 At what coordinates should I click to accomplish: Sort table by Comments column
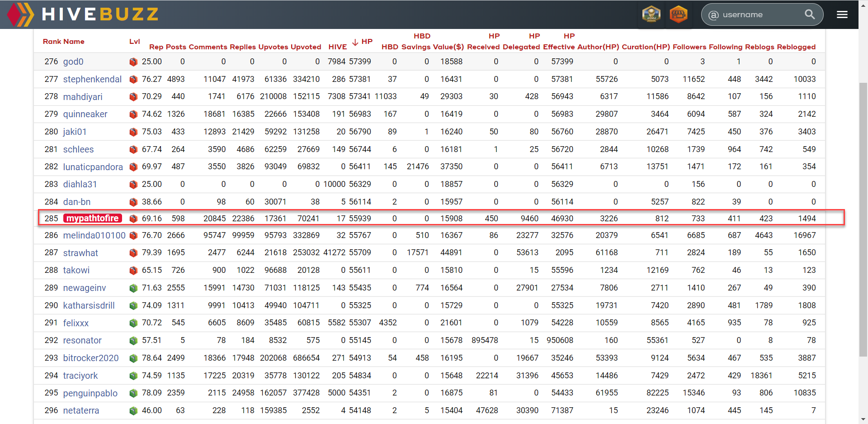coord(208,47)
